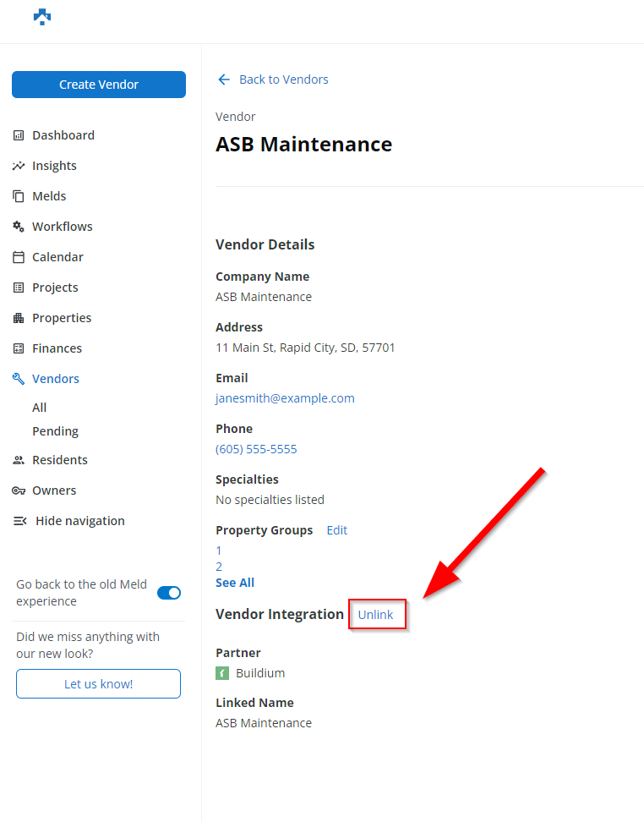Click Back to Vendors link
The image size is (644, 822).
283,79
